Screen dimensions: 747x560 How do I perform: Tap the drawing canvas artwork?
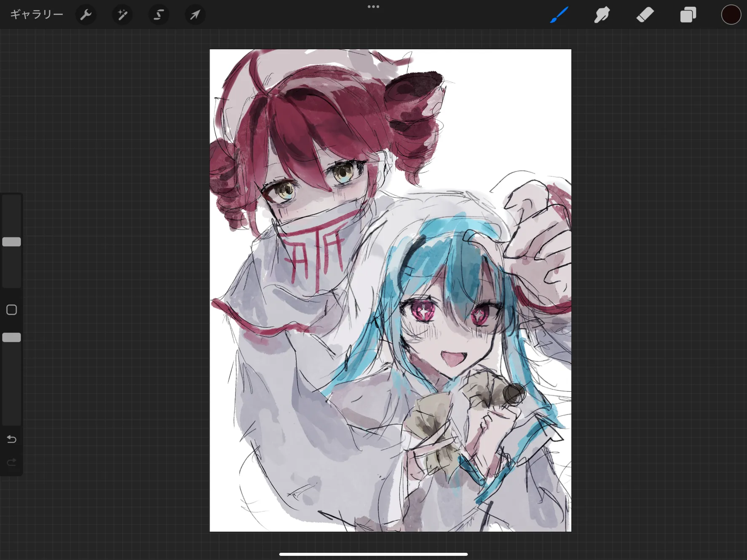click(x=391, y=290)
